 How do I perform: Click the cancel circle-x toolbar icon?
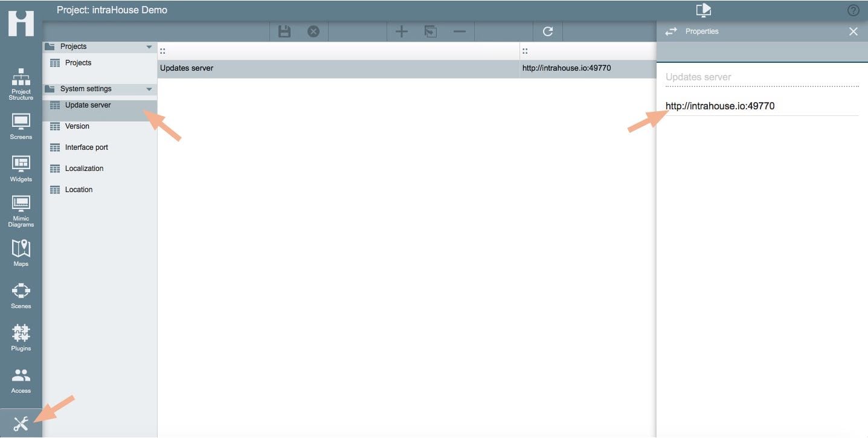pyautogui.click(x=313, y=31)
